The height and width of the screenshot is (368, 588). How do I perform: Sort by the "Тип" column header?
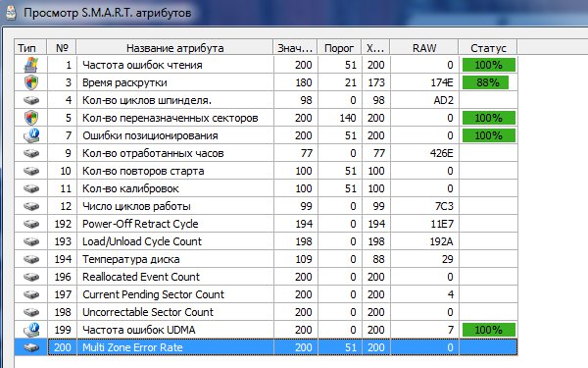pos(30,48)
